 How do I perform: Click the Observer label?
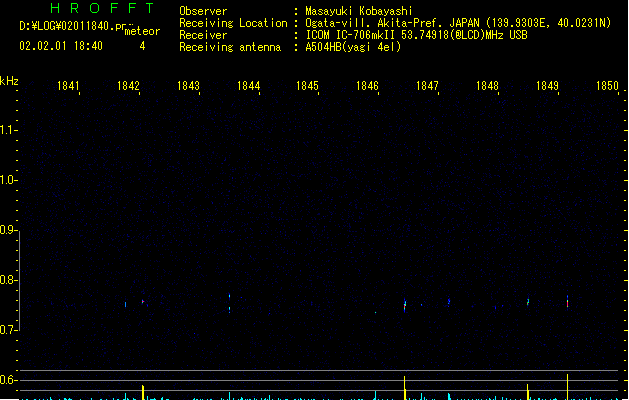click(x=203, y=11)
